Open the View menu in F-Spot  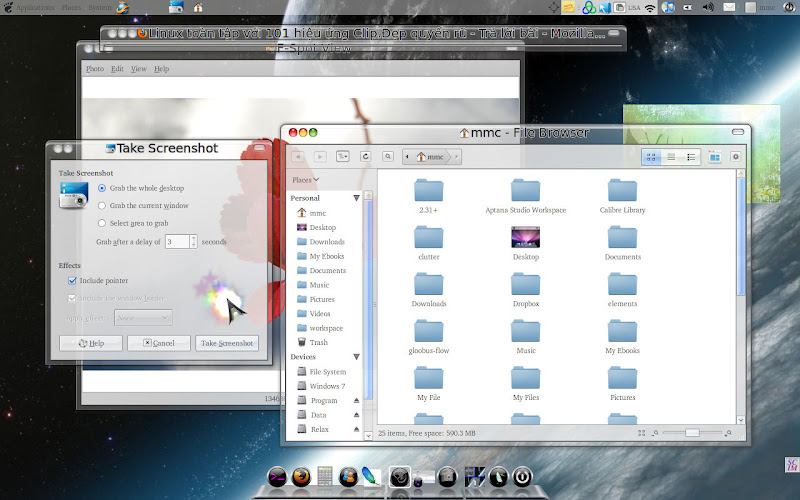(139, 68)
